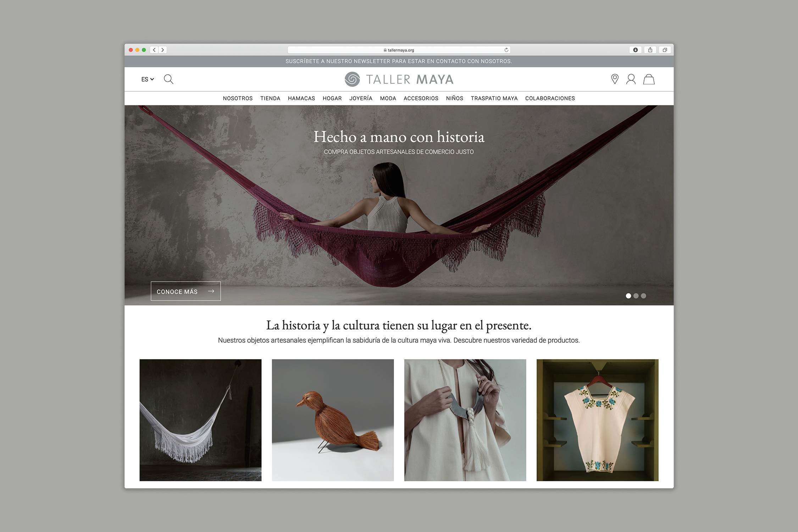798x532 pixels.
Task: Show all tabs with the tabs icon
Action: (x=665, y=50)
